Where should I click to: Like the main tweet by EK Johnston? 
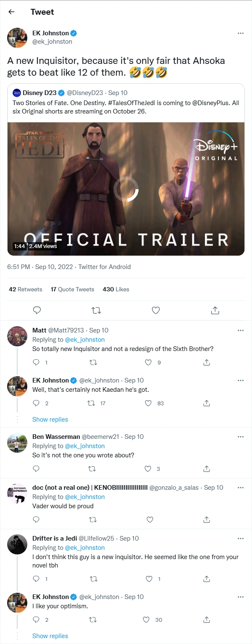[156, 310]
